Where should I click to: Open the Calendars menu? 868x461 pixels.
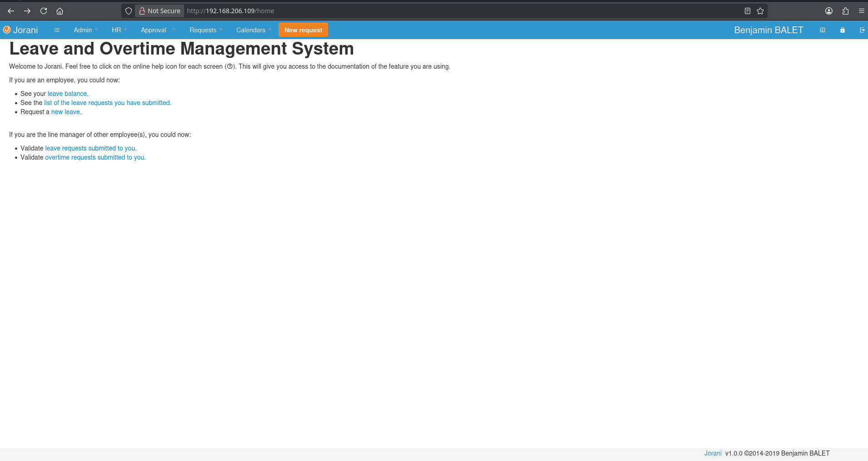pyautogui.click(x=254, y=30)
